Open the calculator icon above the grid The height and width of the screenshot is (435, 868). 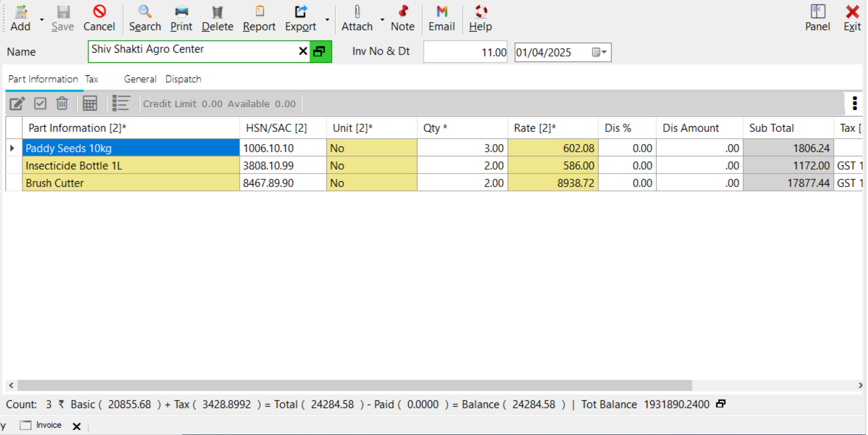pos(90,103)
